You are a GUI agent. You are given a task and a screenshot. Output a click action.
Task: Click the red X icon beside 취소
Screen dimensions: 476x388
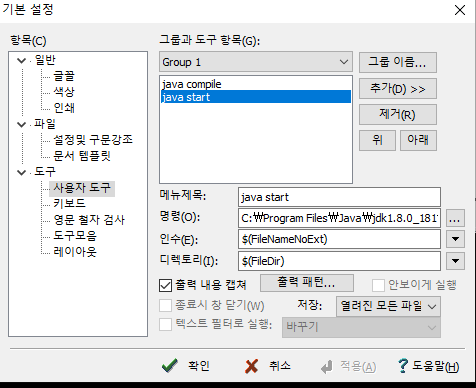(251, 366)
